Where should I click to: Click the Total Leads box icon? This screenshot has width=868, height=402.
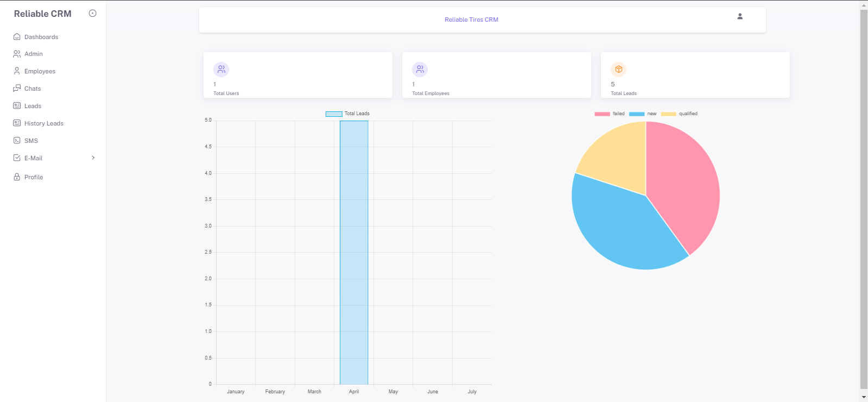618,70
